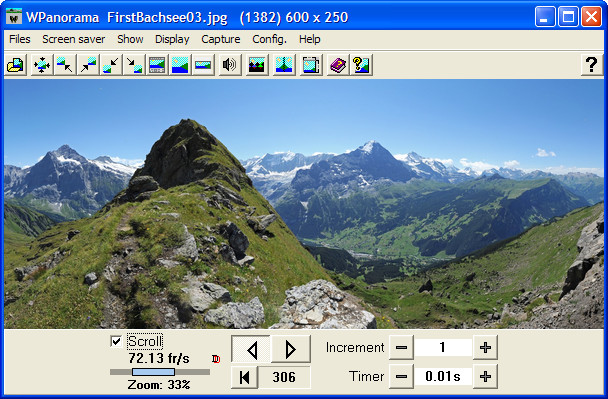Decrease Increment with the minus button
Image resolution: width=608 pixels, height=399 pixels.
tap(401, 347)
